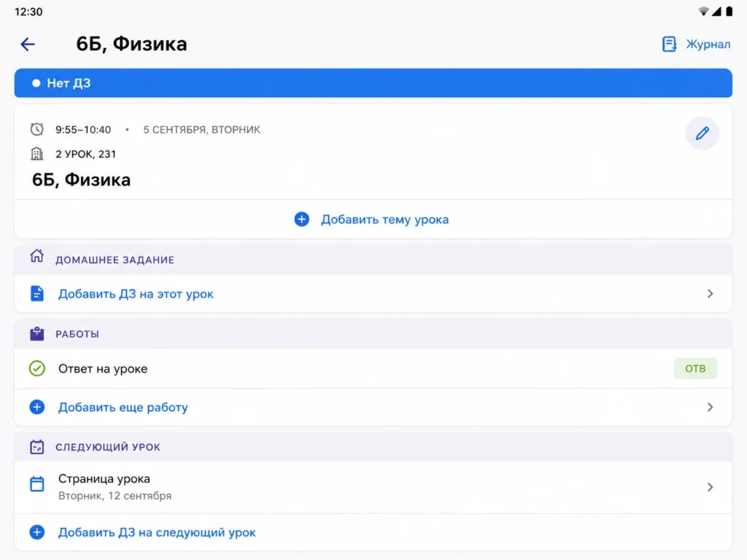Click the clock icon beside 9:55–10:40
747x560 pixels.
click(x=36, y=130)
